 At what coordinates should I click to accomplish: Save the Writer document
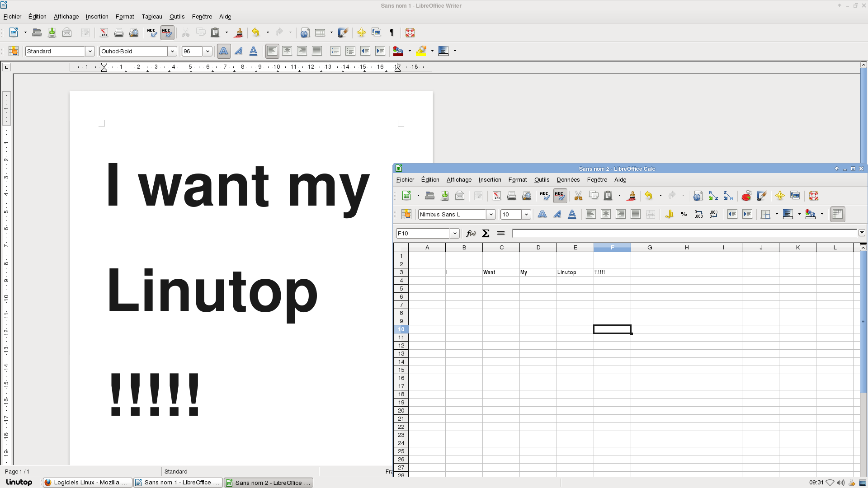coord(52,33)
